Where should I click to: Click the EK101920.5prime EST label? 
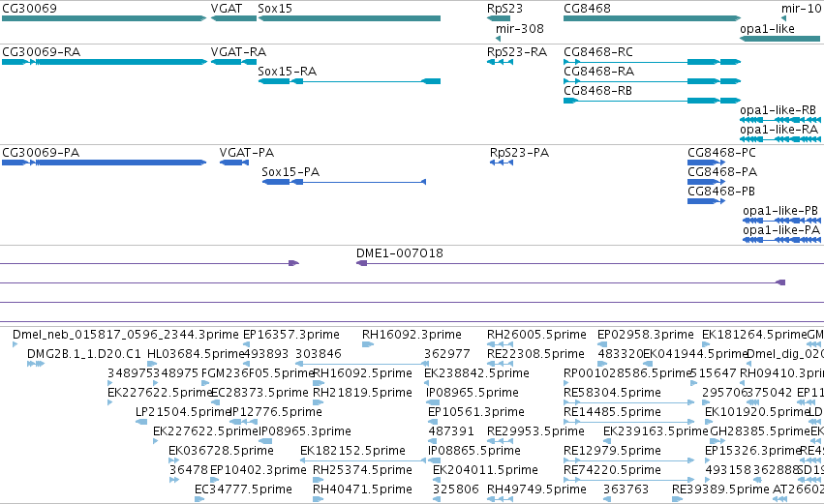(x=757, y=412)
